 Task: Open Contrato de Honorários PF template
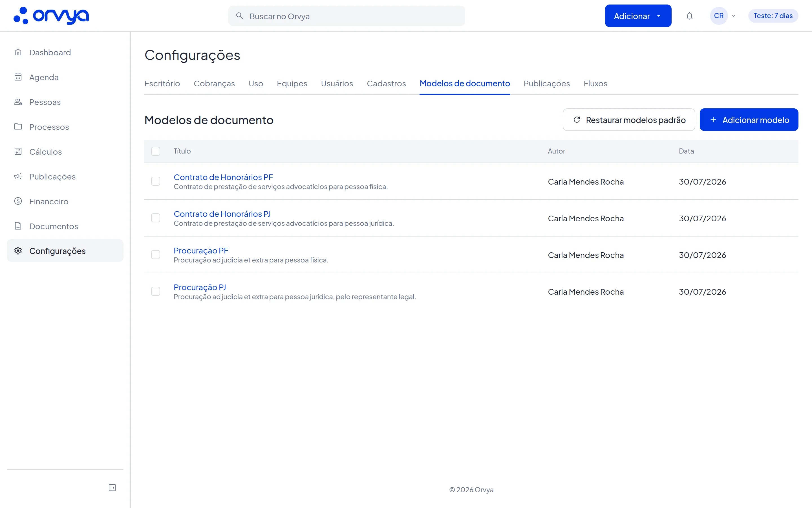point(223,177)
